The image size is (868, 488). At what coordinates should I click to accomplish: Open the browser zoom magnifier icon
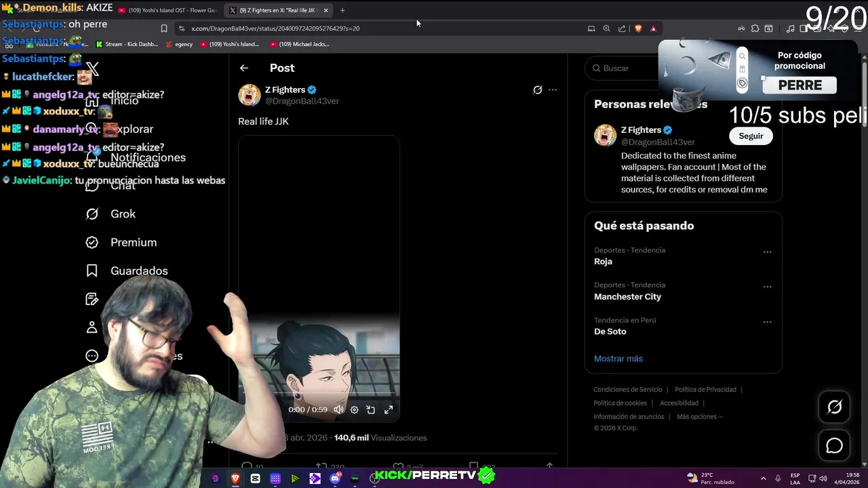pos(606,28)
